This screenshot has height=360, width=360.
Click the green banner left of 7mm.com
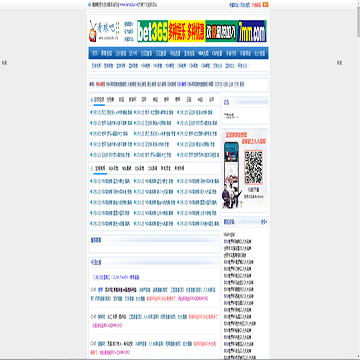point(222,31)
